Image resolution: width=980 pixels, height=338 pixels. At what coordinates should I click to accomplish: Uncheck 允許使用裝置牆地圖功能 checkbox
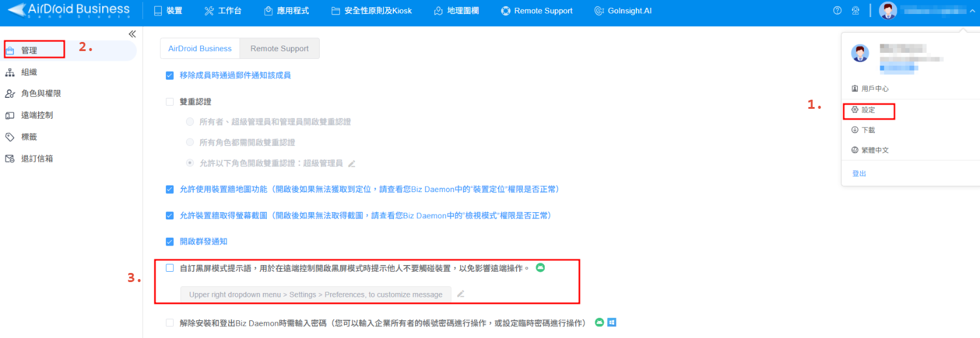[170, 190]
